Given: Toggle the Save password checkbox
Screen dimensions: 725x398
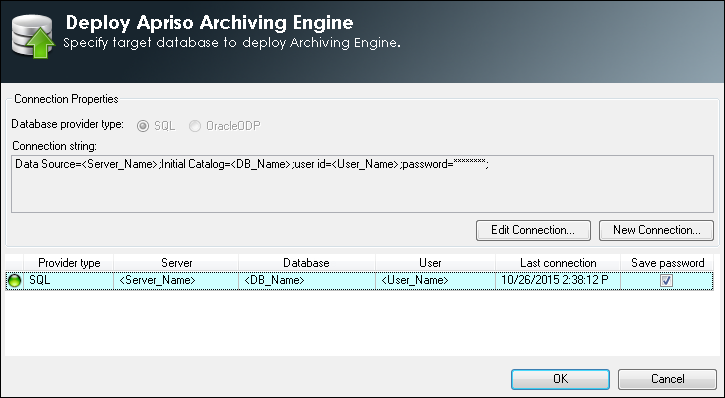Looking at the screenshot, I should pyautogui.click(x=666, y=280).
